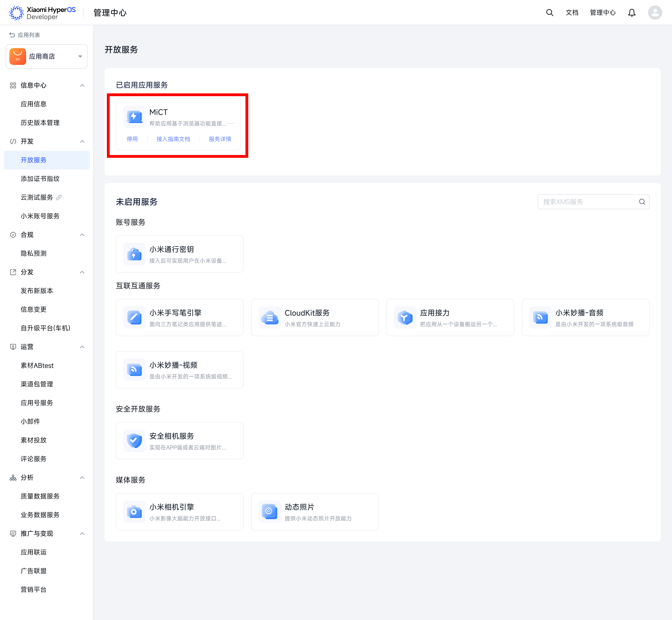672x620 pixels.
Task: Open the user avatar menu
Action: click(x=655, y=13)
